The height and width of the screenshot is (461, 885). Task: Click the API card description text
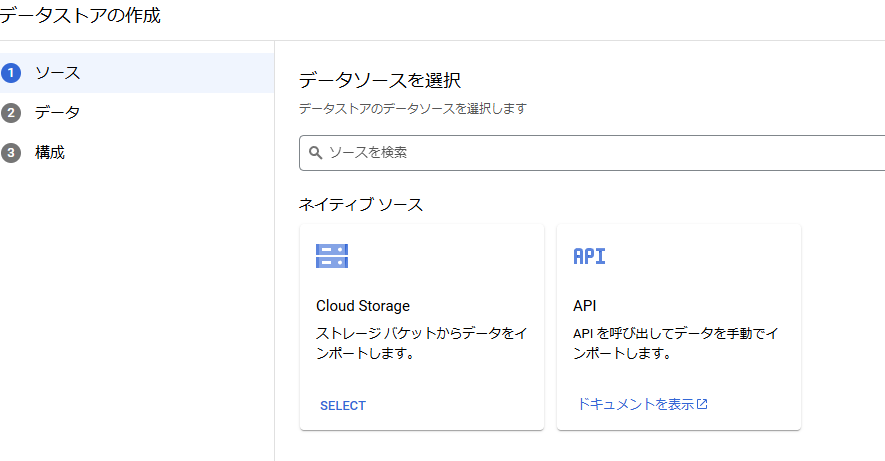click(x=676, y=344)
